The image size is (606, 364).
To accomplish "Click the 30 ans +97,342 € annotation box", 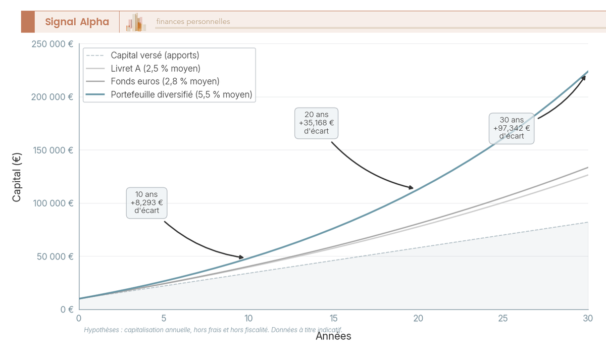I will pos(512,128).
